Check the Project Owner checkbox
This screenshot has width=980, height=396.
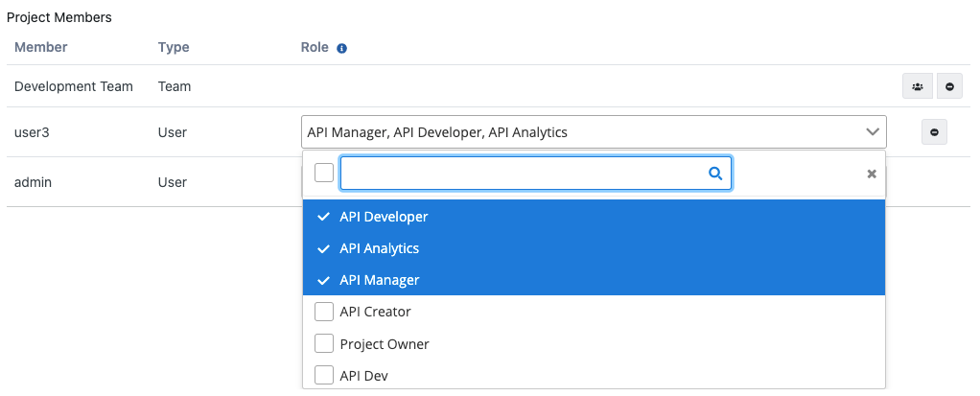[x=324, y=343]
